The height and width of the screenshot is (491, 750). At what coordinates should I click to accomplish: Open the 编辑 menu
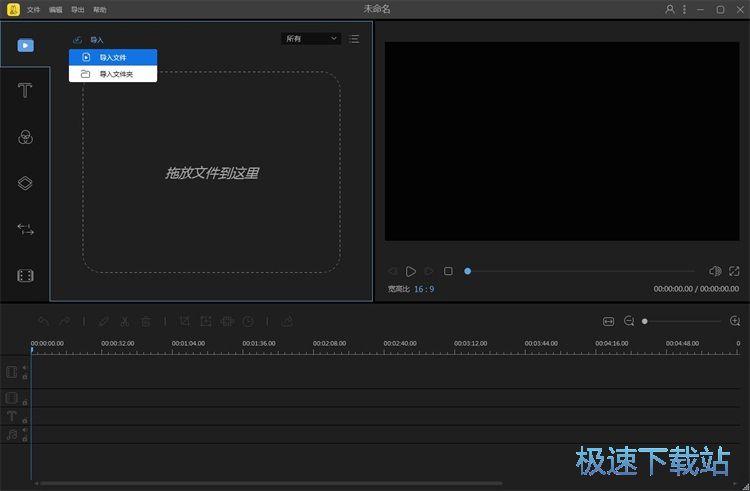(x=55, y=10)
